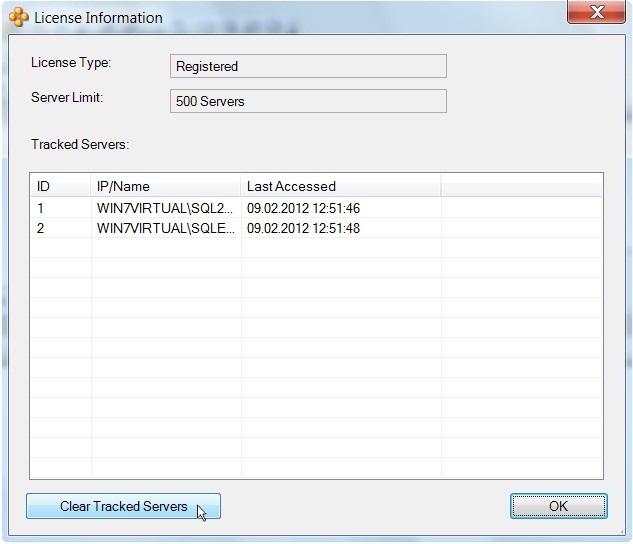
Task: Click the Server Limit label
Action: 67,97
